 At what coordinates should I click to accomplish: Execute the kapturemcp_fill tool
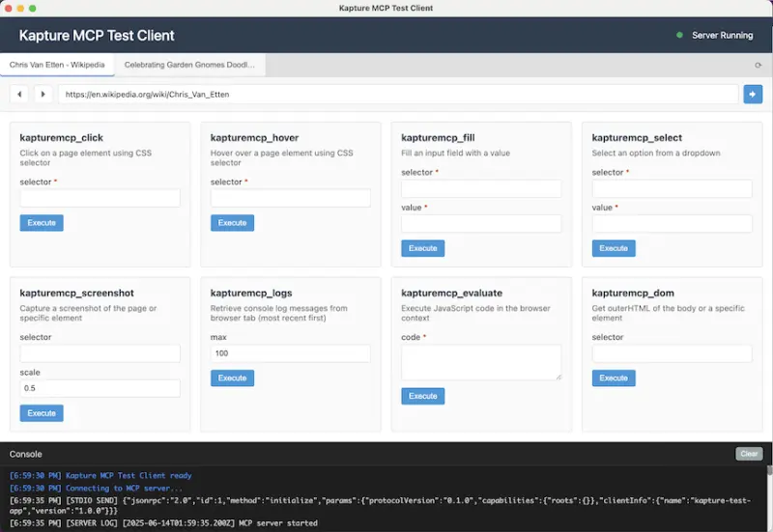tap(423, 248)
